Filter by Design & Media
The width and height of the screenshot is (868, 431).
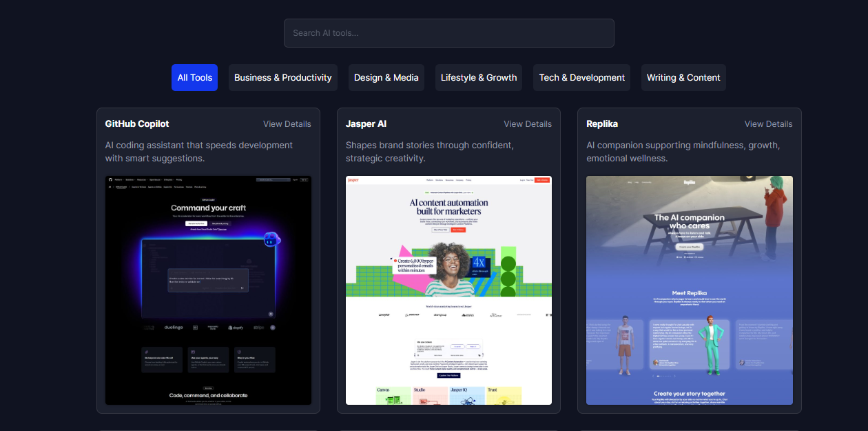point(386,78)
